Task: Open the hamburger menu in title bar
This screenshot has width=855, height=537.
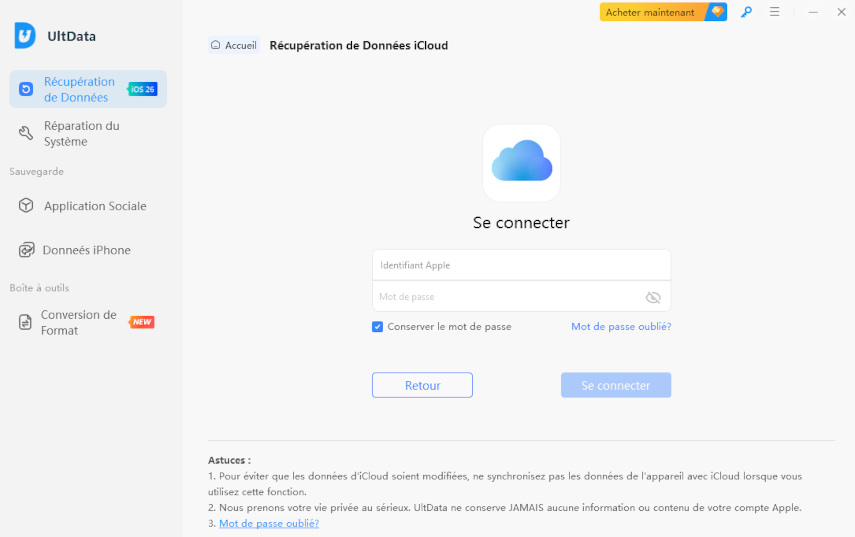Action: [x=774, y=12]
